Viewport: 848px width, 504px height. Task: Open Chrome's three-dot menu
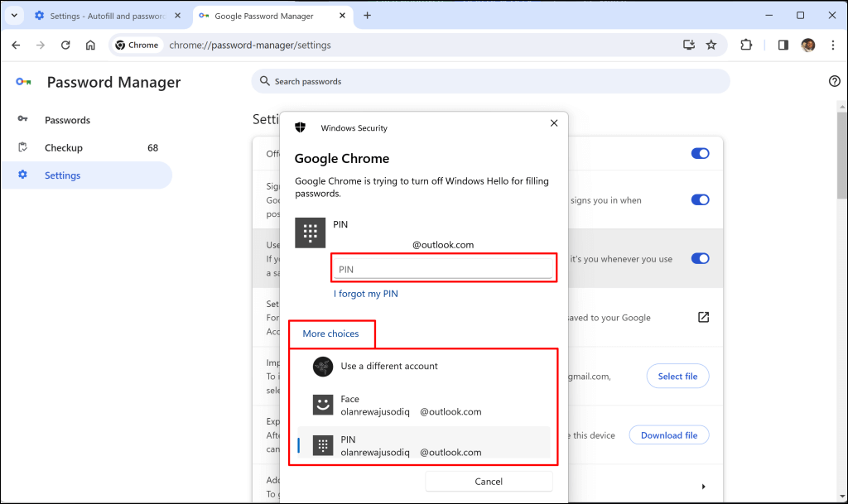click(832, 45)
